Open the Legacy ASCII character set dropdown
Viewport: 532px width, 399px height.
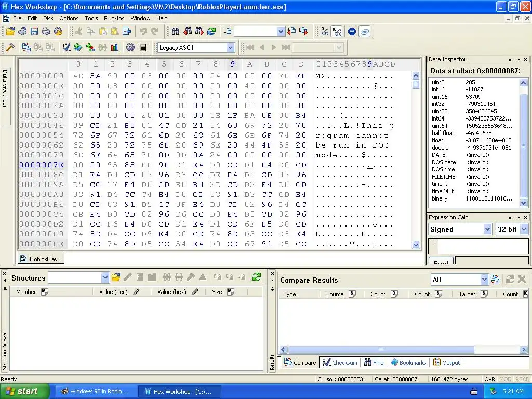230,47
